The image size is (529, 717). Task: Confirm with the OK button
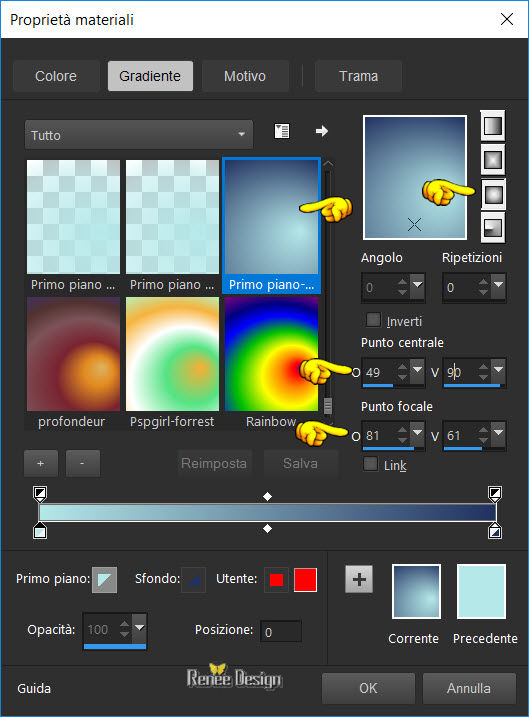pos(368,688)
